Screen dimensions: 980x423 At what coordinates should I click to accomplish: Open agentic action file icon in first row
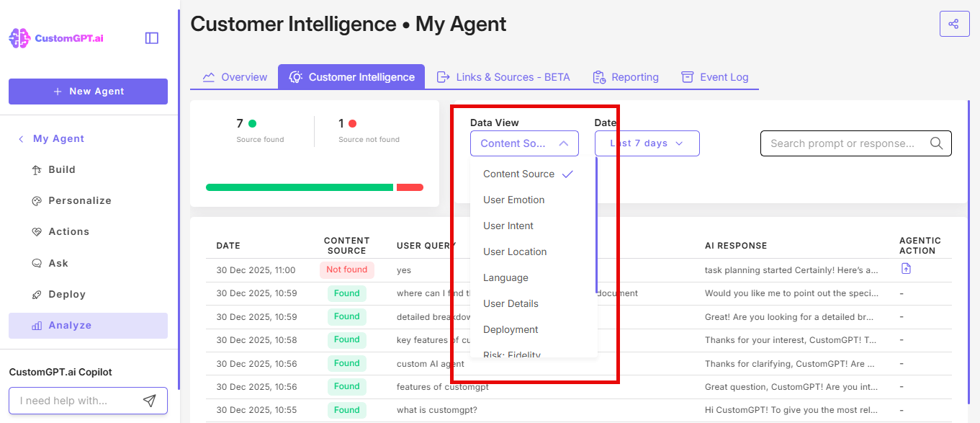(906, 269)
